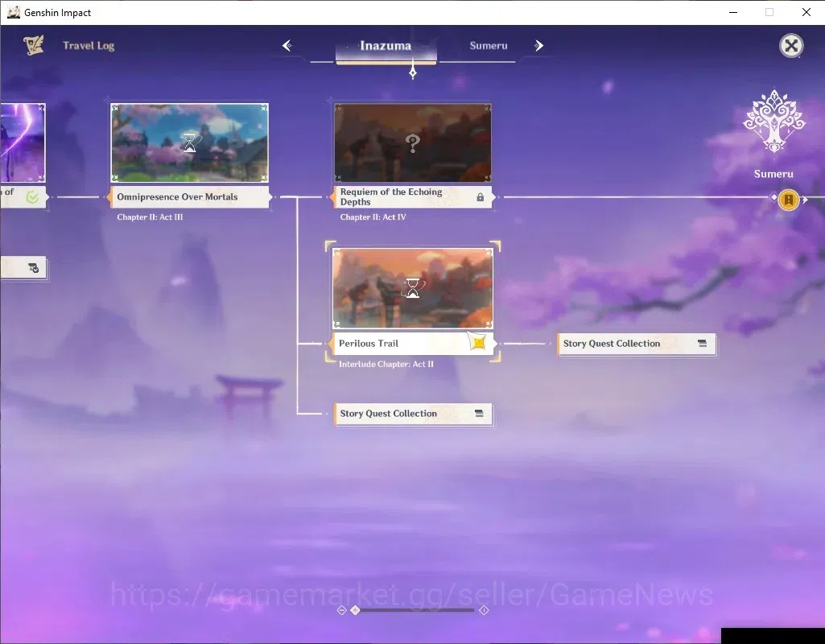This screenshot has height=644, width=825.
Task: Click the left end of timeline scrollbar
Action: point(341,610)
